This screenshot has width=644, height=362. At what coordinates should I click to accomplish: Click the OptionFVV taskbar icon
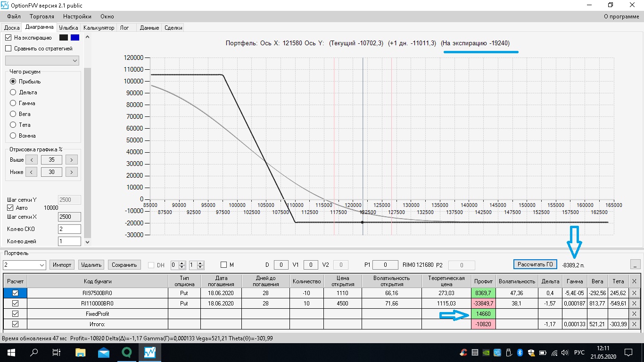(x=150, y=352)
